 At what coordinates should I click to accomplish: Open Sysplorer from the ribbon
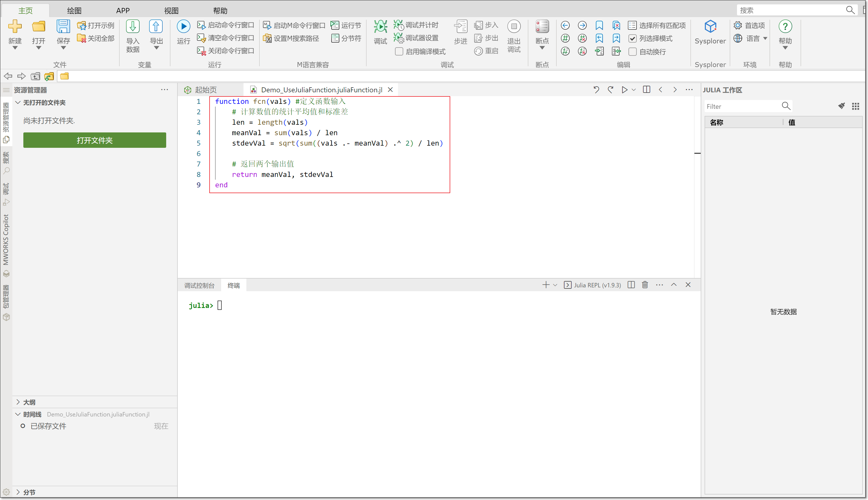(710, 27)
